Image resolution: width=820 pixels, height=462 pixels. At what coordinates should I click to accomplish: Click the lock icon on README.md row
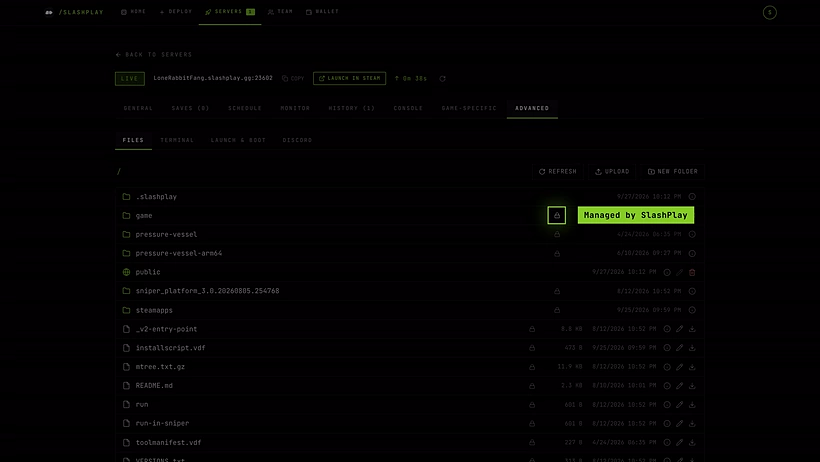click(x=532, y=386)
